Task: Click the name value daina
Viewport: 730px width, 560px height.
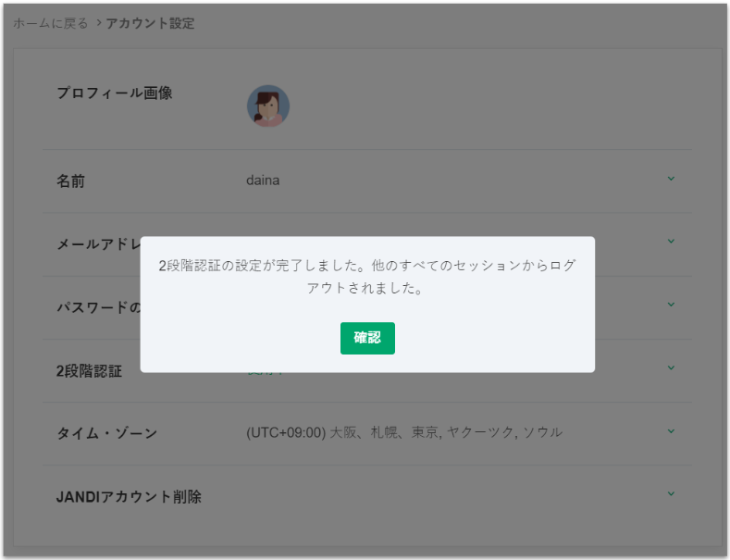Action: coord(263,180)
